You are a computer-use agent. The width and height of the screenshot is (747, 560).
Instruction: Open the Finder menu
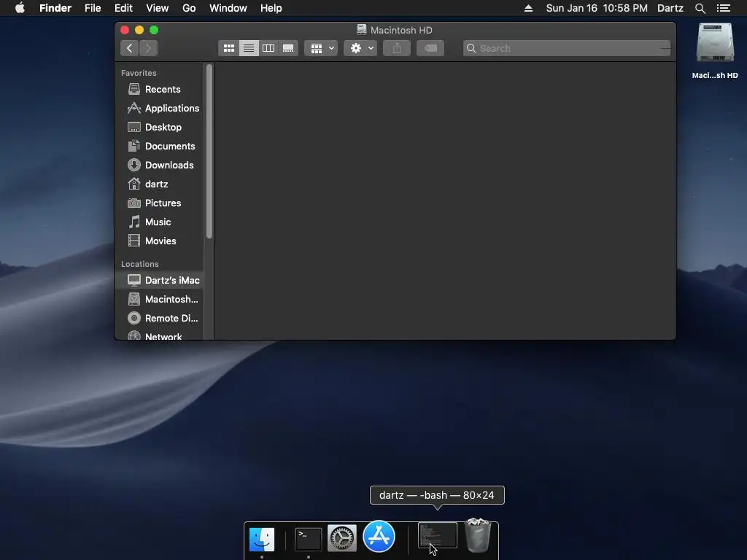pyautogui.click(x=55, y=8)
